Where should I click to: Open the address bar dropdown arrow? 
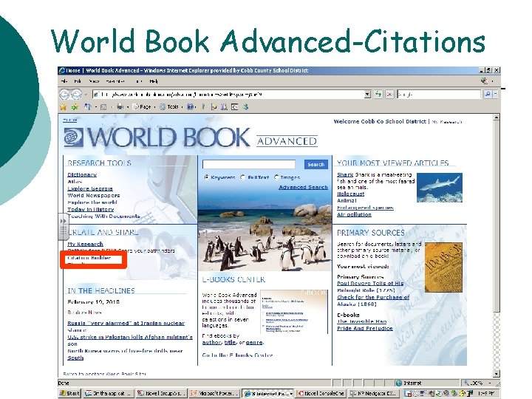[x=367, y=95]
